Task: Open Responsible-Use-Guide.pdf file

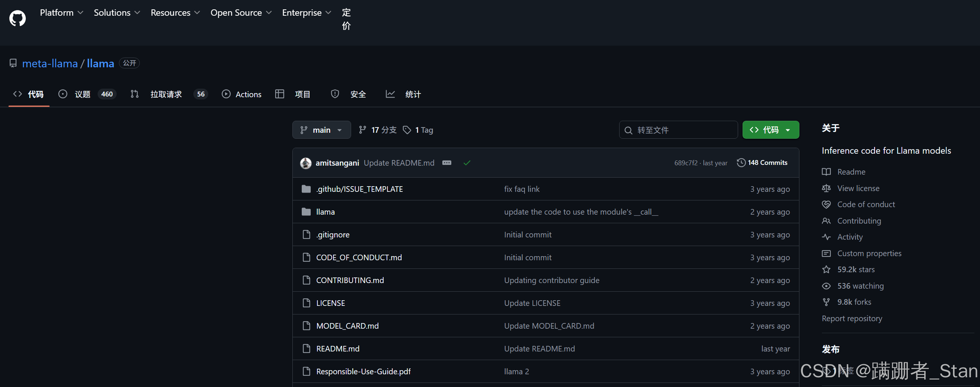Action: 363,372
